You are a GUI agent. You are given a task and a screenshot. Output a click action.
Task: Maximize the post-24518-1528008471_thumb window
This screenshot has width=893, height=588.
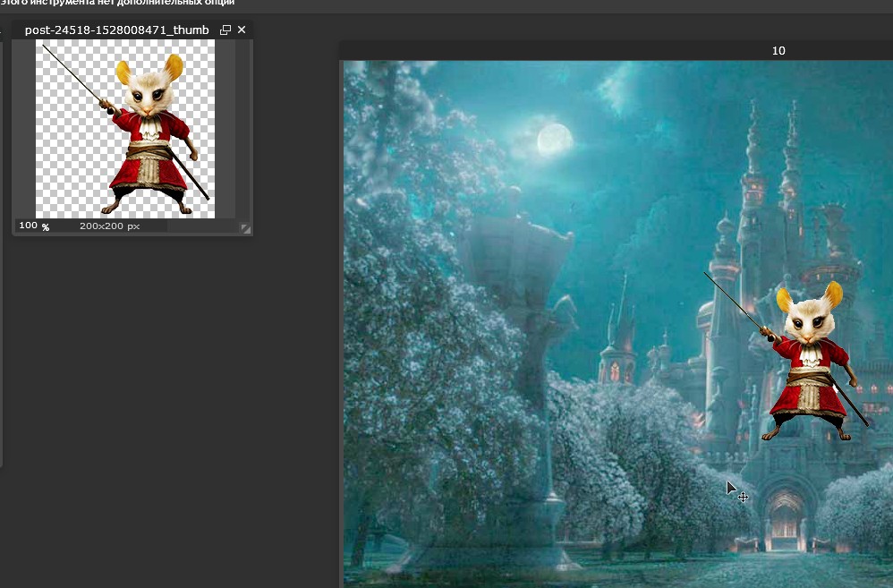(x=225, y=30)
